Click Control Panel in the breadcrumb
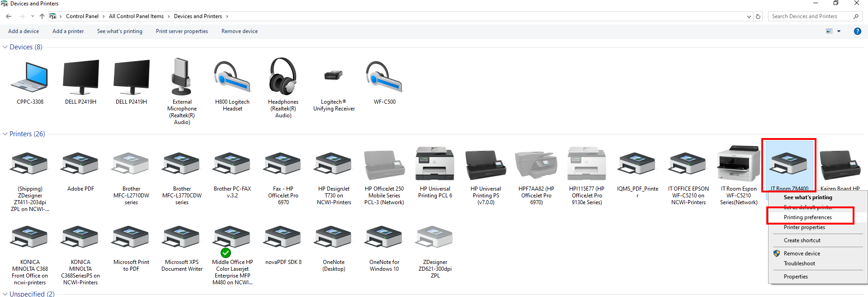868x297 pixels. coord(82,16)
